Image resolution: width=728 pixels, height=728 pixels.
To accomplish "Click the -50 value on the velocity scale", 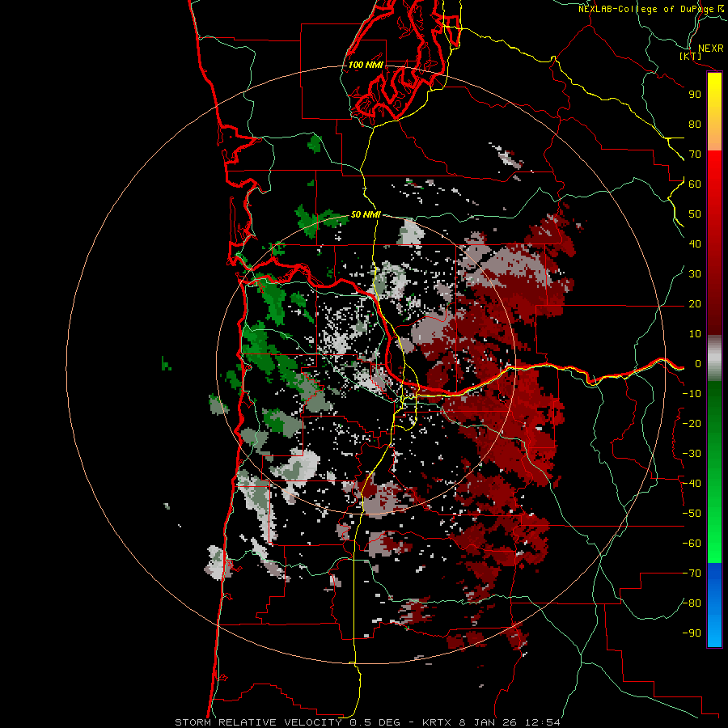I will click(x=692, y=514).
